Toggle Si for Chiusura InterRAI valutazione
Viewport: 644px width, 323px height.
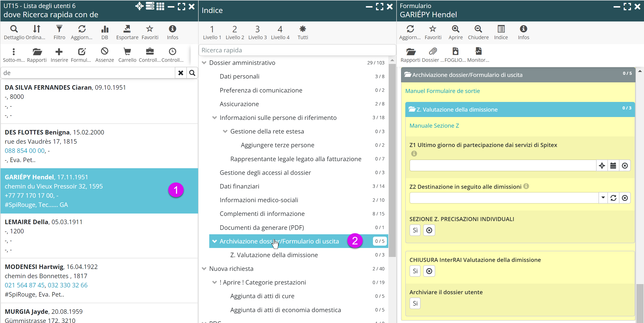coord(415,271)
